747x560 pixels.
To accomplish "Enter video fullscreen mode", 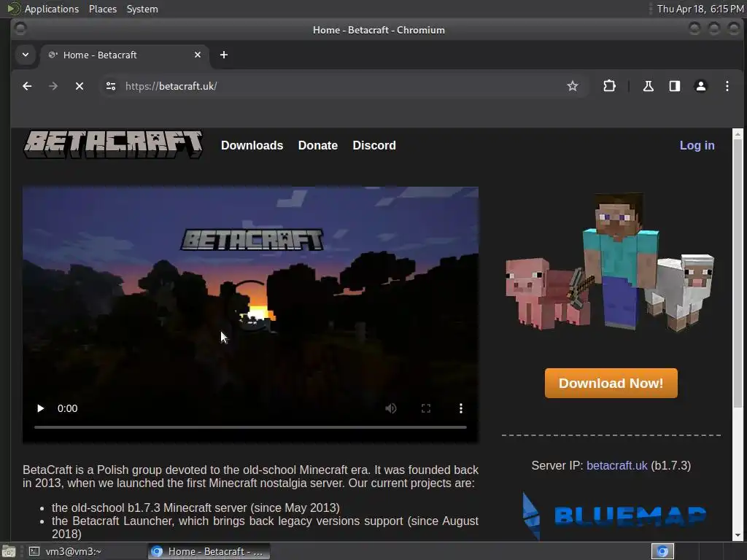I will point(426,408).
